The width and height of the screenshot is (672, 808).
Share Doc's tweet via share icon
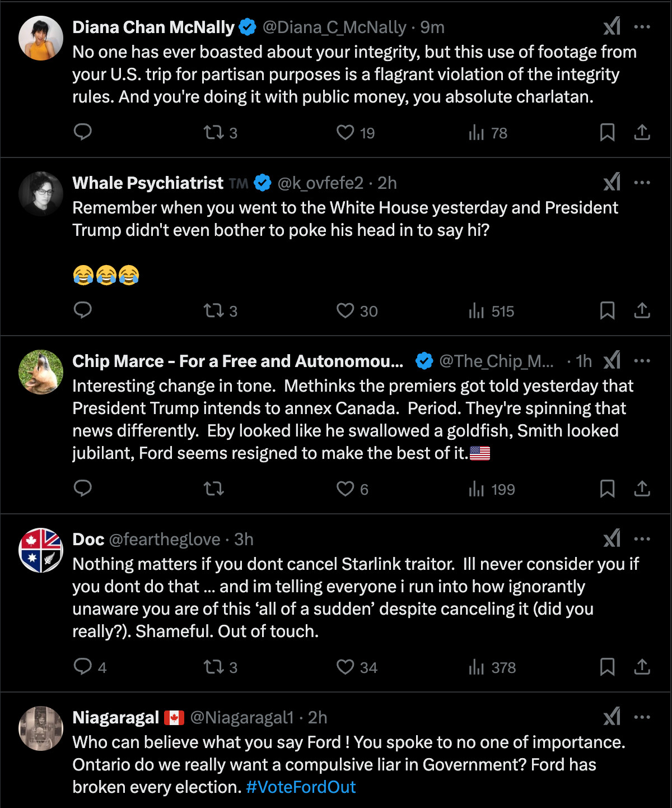point(642,667)
